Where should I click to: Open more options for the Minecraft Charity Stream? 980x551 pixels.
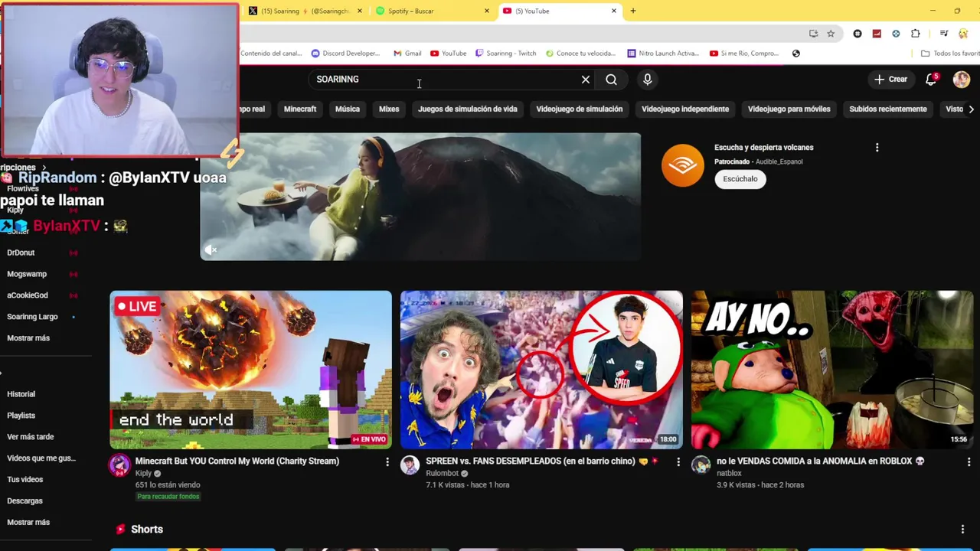387,461
